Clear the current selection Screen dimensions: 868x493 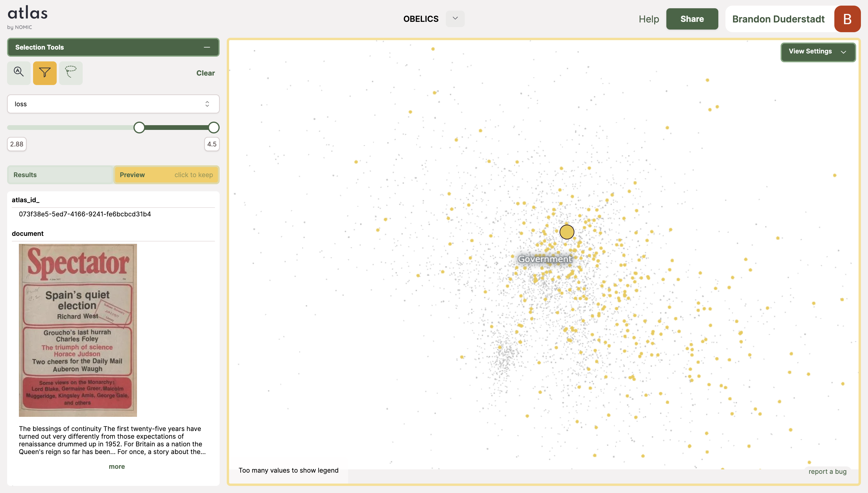[205, 73]
